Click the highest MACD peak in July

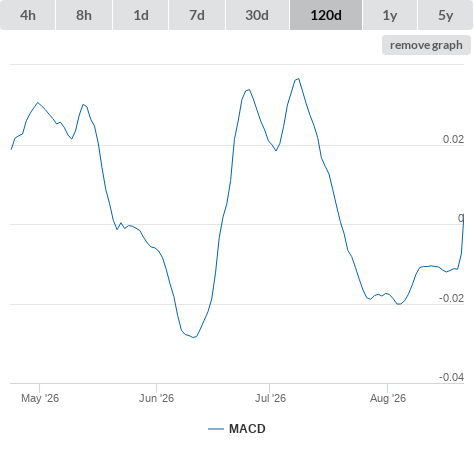298,79
